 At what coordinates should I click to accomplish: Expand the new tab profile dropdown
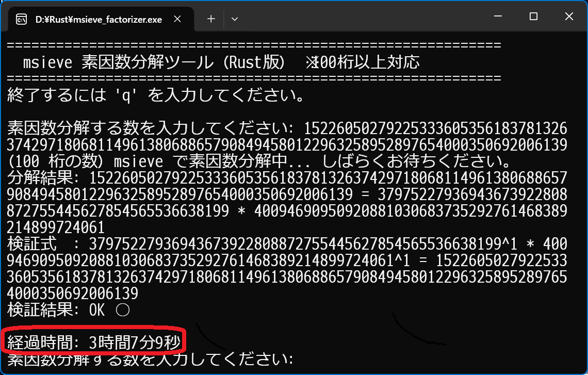pyautogui.click(x=234, y=19)
